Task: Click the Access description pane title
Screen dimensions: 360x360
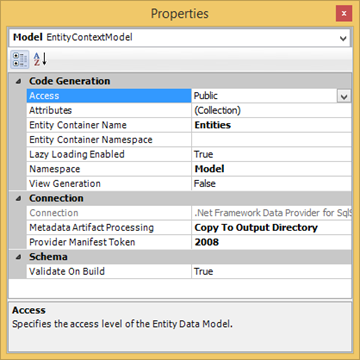Action: [29, 310]
